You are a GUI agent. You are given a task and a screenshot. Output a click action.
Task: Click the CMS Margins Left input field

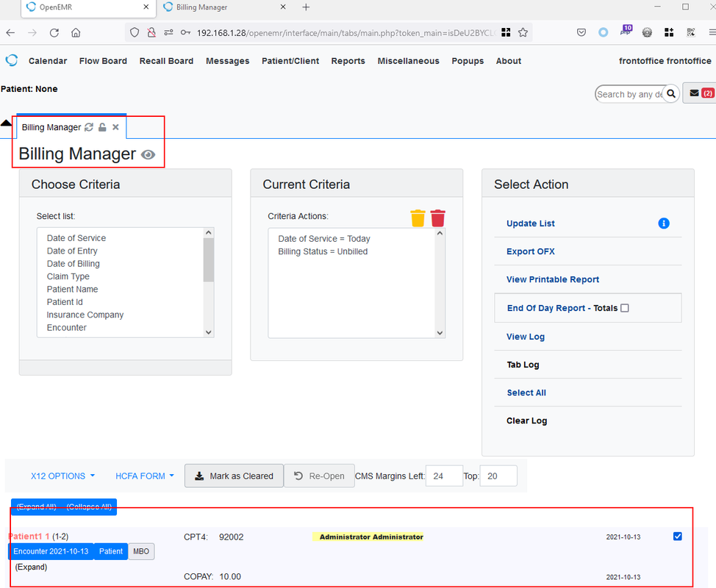[x=444, y=476]
